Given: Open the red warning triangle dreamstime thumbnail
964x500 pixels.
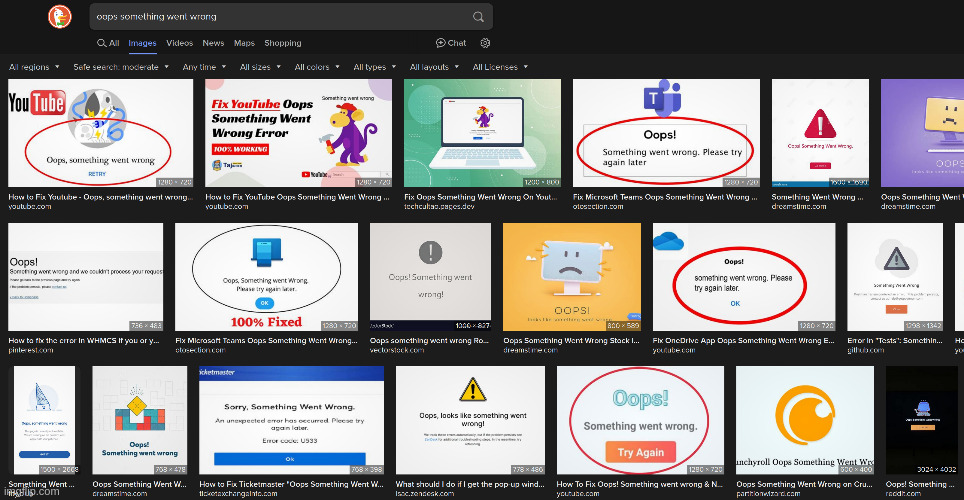Looking at the screenshot, I should [820, 133].
